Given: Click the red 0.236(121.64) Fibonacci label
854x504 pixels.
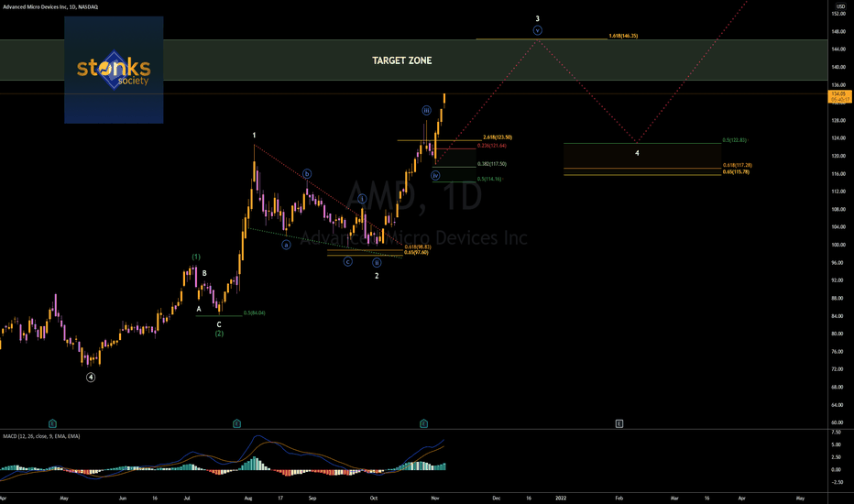Looking at the screenshot, I should click(492, 146).
